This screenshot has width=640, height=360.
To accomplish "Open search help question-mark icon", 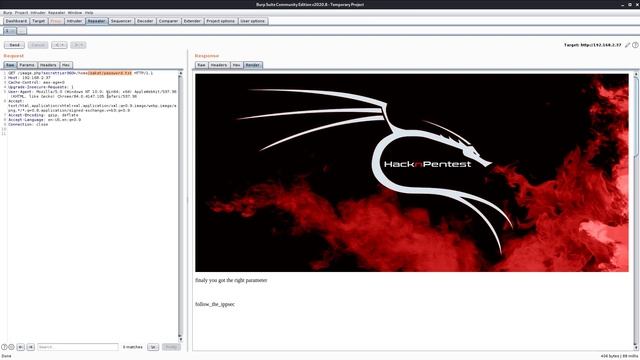I will coord(4,347).
